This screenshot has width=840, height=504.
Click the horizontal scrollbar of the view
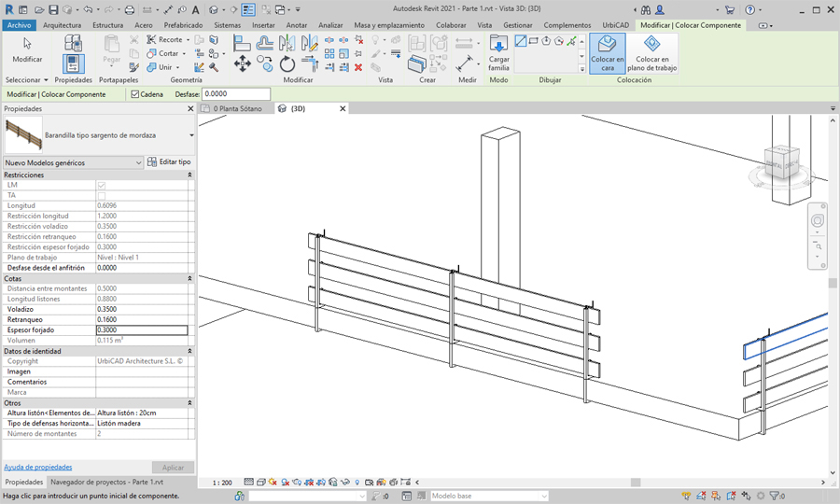635,483
